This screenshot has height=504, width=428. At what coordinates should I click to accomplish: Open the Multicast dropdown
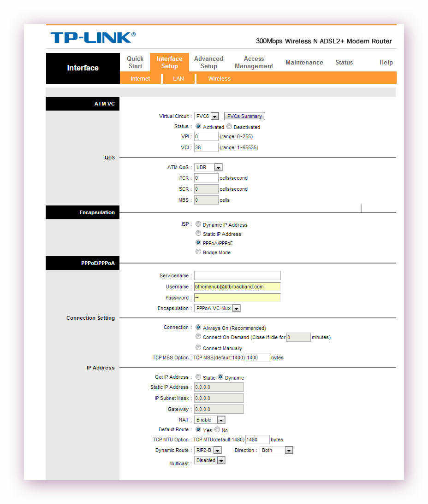(210, 460)
